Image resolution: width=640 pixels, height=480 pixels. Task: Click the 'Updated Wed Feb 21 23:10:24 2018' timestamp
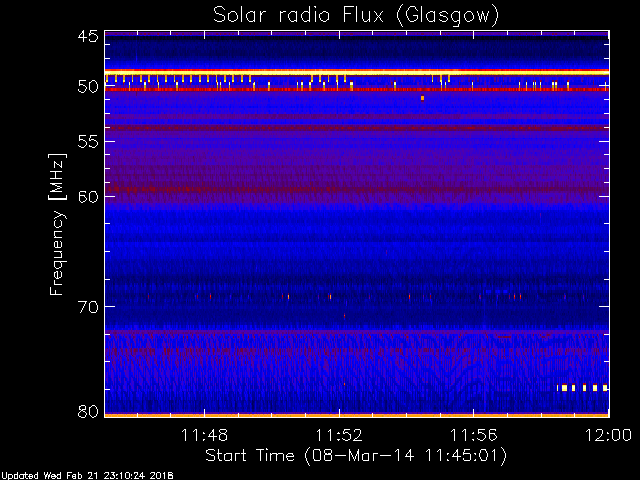(87, 476)
